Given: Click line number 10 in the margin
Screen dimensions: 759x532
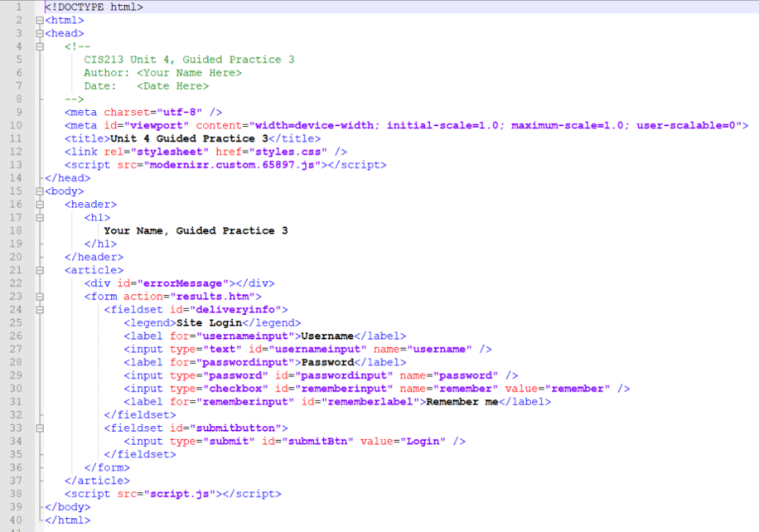Looking at the screenshot, I should point(16,125).
